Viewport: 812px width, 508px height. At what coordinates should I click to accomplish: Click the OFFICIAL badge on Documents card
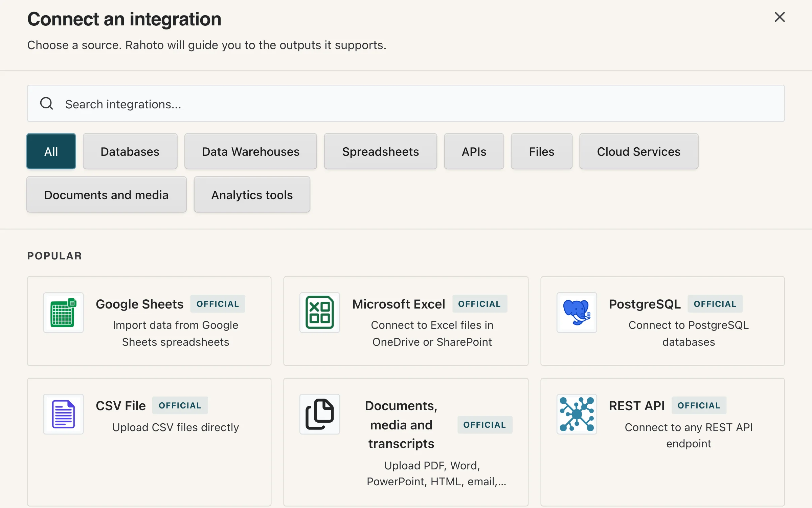coord(485,425)
